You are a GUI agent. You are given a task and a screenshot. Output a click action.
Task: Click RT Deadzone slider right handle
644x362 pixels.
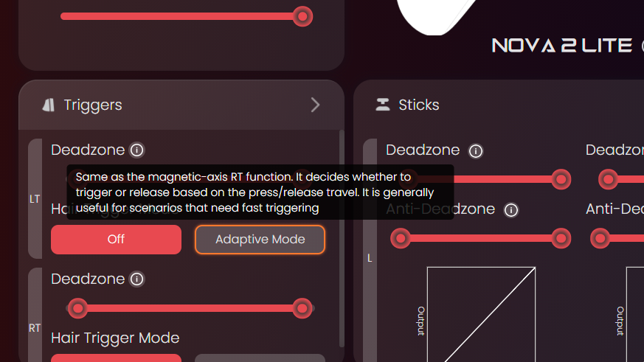[302, 308]
